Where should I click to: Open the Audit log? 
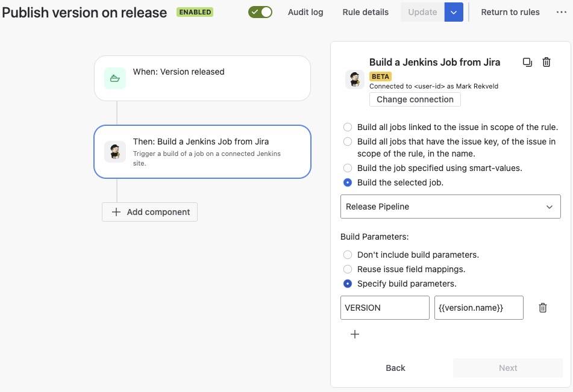pyautogui.click(x=305, y=12)
